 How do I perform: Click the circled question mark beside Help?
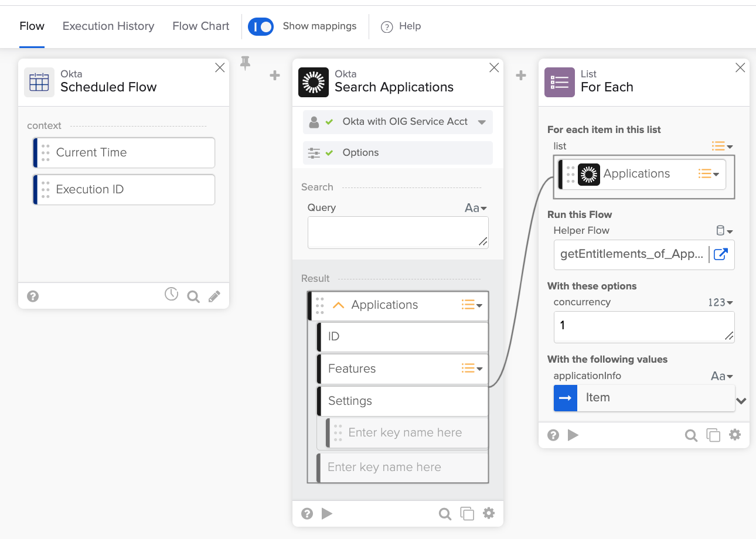click(x=387, y=27)
